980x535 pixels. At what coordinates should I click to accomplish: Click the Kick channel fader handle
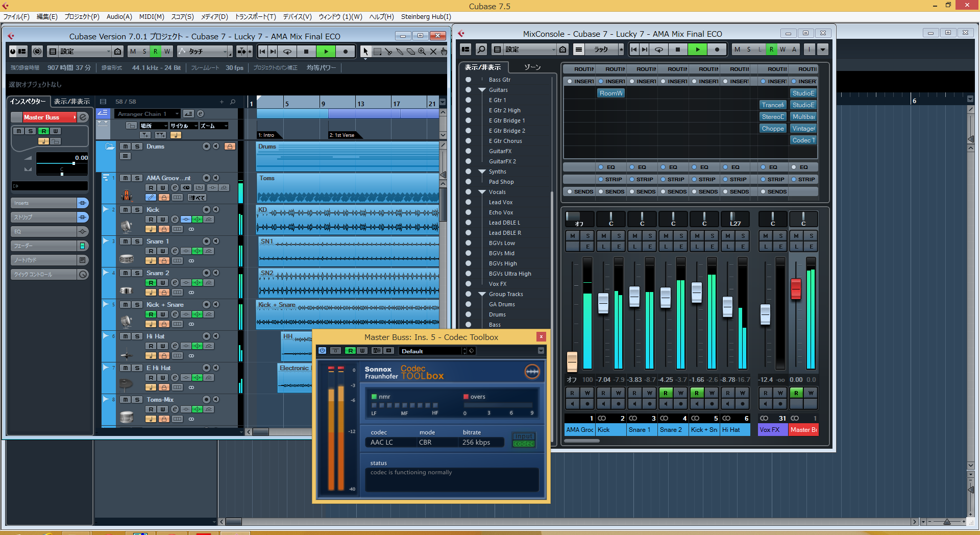coord(603,303)
